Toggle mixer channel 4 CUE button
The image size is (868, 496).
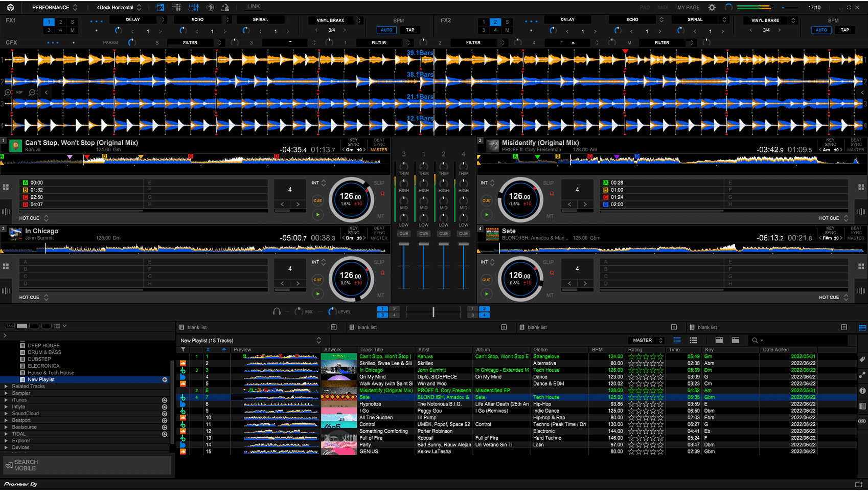pos(463,234)
